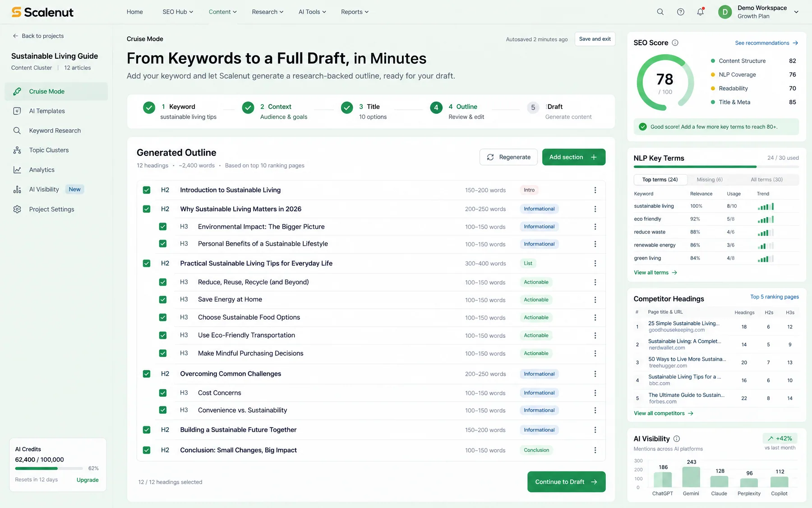Click Continue to Draft button
Image resolution: width=812 pixels, height=508 pixels.
pyautogui.click(x=566, y=482)
